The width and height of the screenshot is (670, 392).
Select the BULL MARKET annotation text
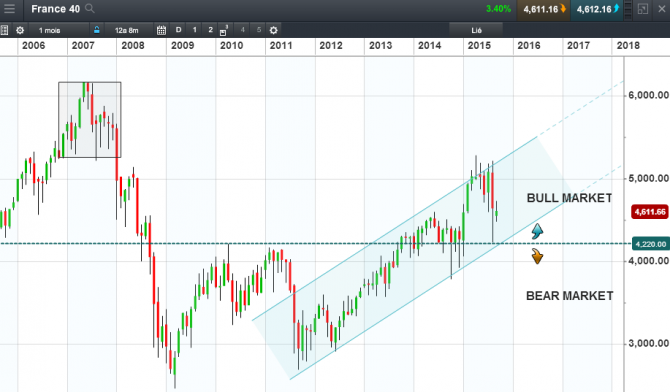point(569,198)
